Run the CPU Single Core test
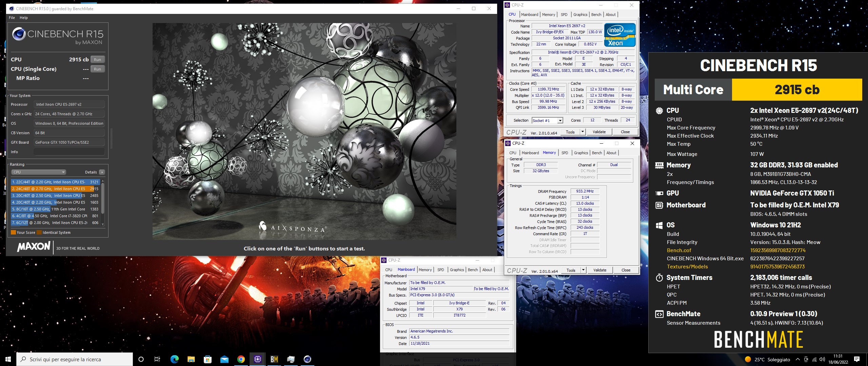This screenshot has width=868, height=366. pyautogui.click(x=98, y=69)
